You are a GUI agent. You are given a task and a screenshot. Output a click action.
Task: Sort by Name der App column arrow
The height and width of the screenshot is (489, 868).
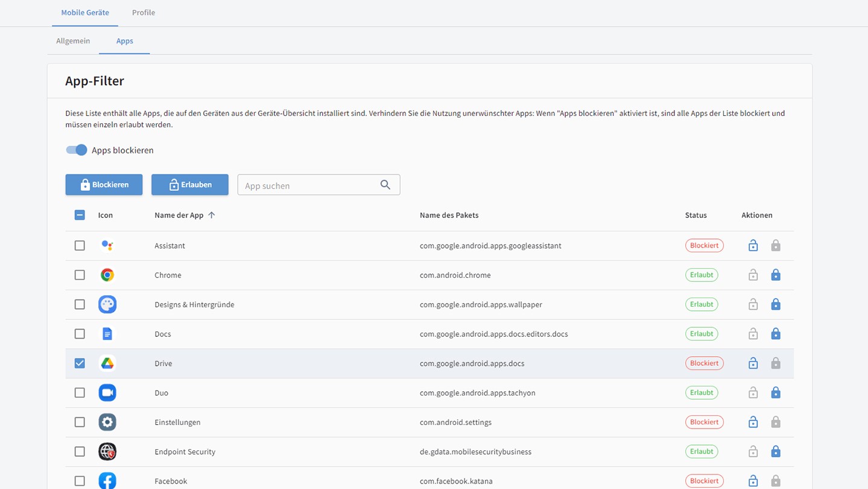click(212, 215)
